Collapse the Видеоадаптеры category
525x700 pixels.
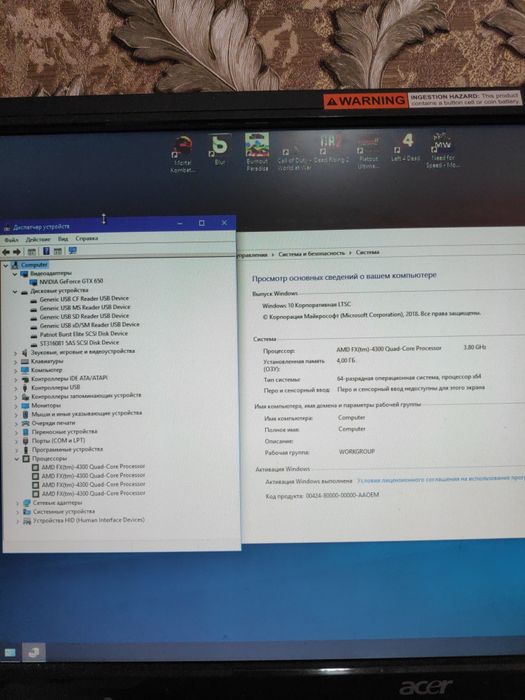pos(15,274)
